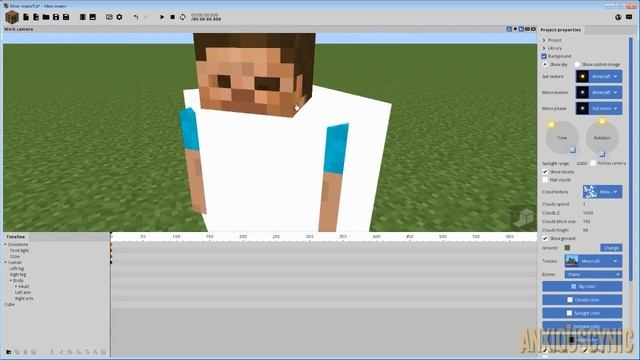Open the Moon phase dropdown

[599, 108]
